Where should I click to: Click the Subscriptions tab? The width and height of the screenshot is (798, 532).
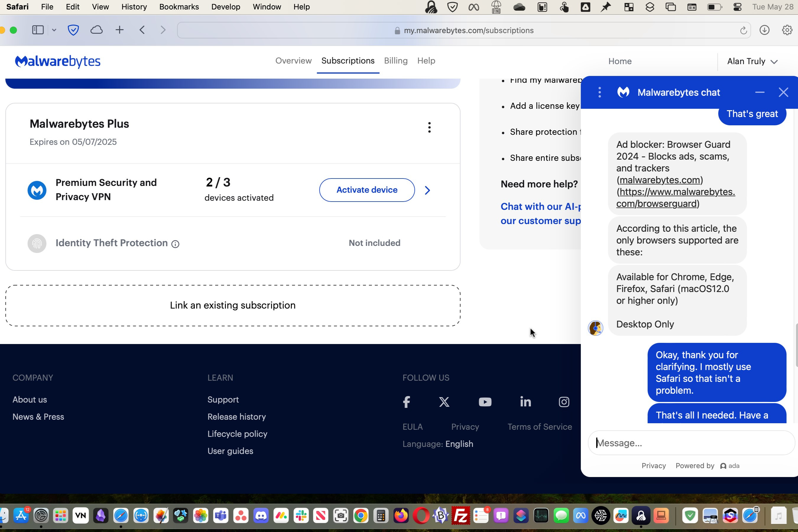[347, 61]
